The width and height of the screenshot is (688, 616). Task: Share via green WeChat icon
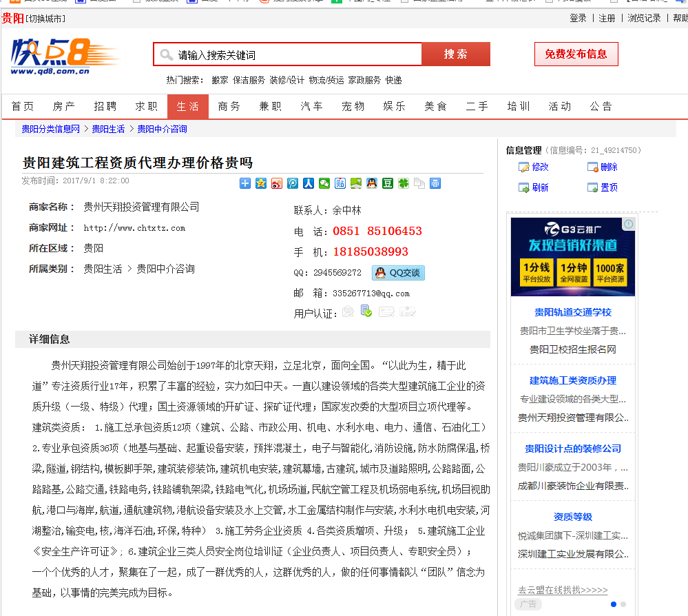coord(324,183)
